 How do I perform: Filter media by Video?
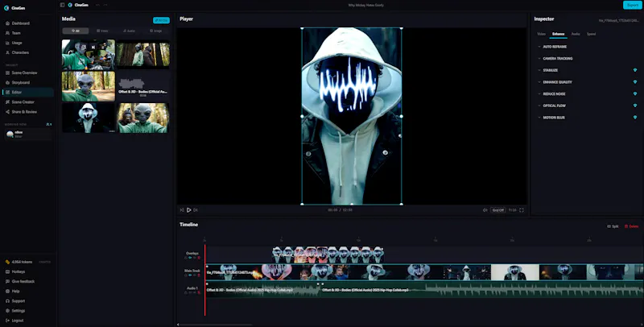point(102,31)
